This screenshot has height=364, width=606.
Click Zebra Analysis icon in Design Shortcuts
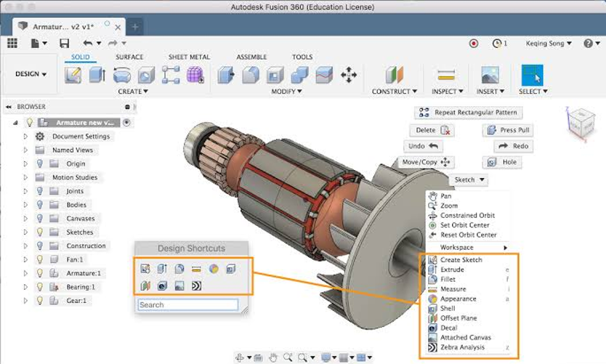point(196,286)
